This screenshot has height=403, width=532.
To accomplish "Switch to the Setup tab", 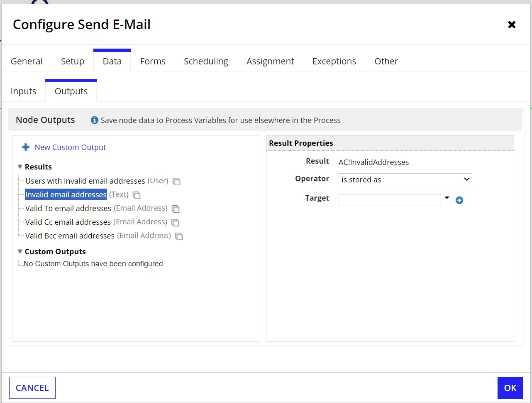I will click(x=73, y=61).
